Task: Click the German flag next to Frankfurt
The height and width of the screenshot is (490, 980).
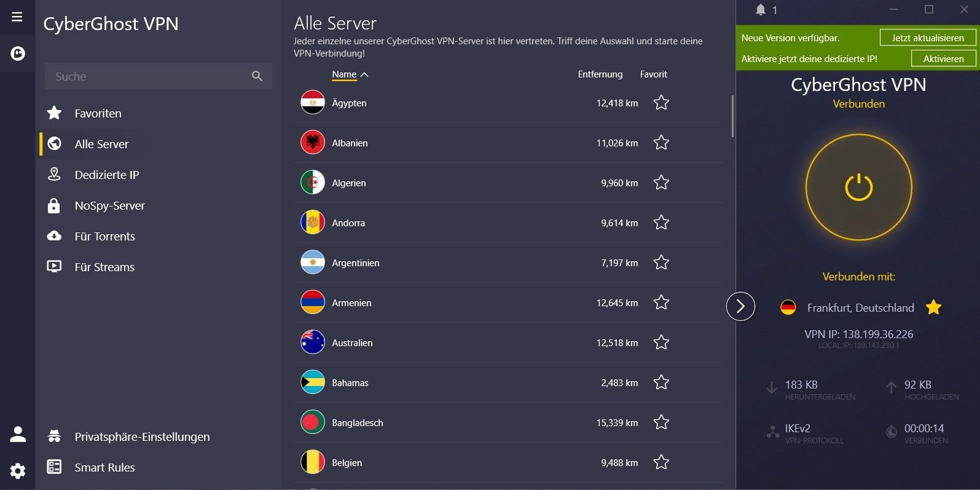Action: tap(788, 307)
